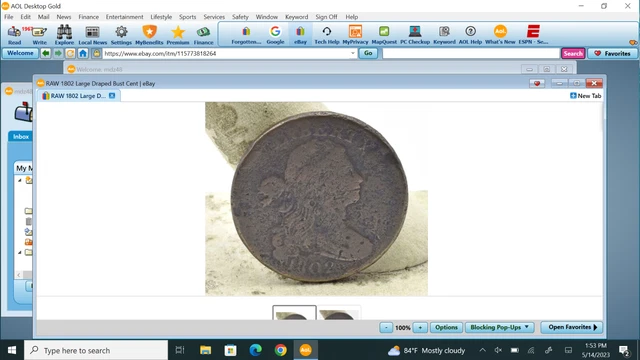Click the main 1802 coin image
Screen dimensions: 640x360
click(x=316, y=199)
